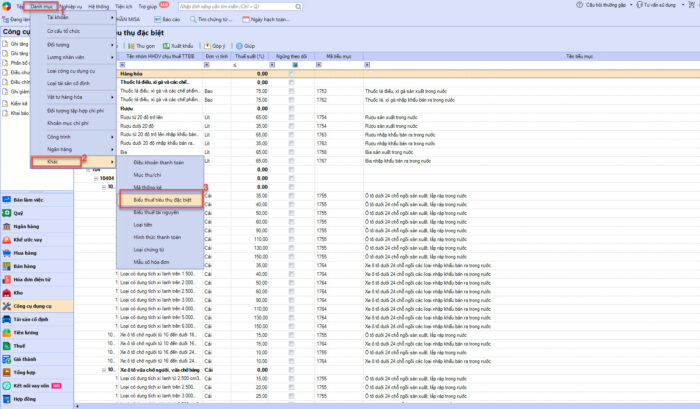The width and height of the screenshot is (700, 409).
Task: Open the Danh mục menu
Action: click(41, 5)
